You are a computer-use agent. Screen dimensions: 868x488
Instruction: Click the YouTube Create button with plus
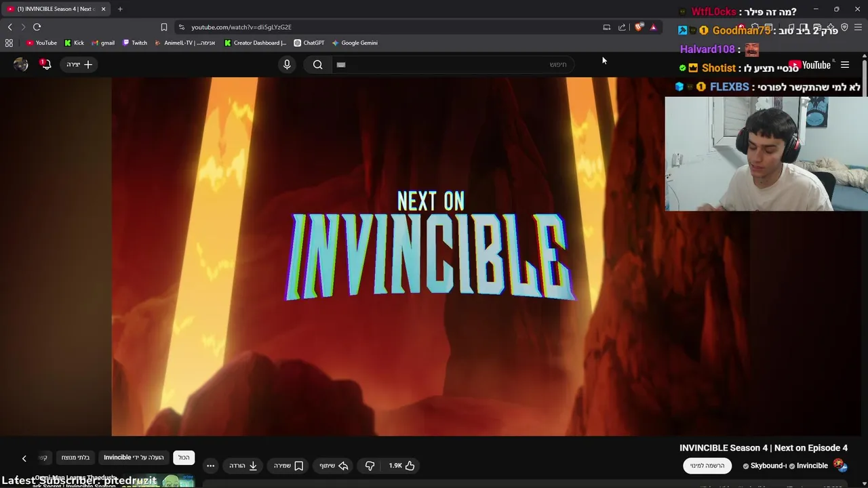click(x=79, y=64)
